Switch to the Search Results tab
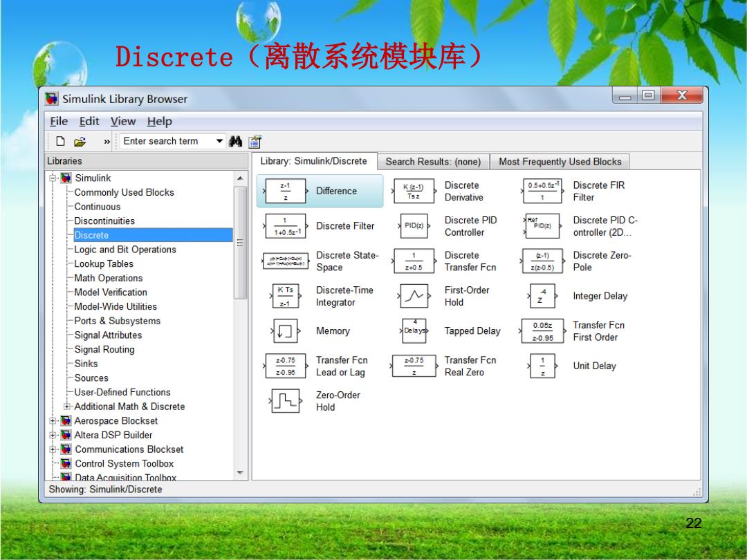747x560 pixels. [433, 162]
